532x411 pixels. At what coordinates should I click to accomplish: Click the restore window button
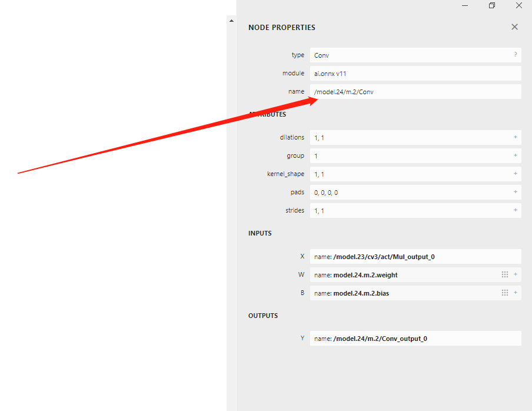pos(492,5)
